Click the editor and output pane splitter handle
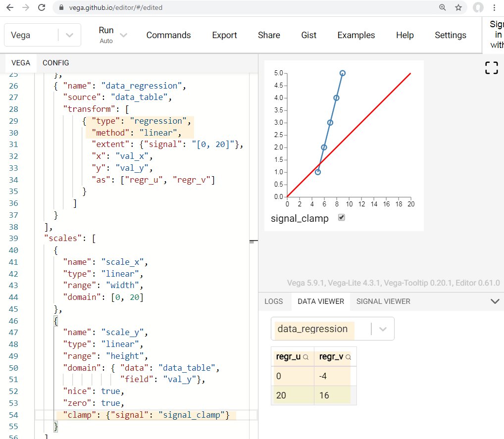 click(x=253, y=242)
